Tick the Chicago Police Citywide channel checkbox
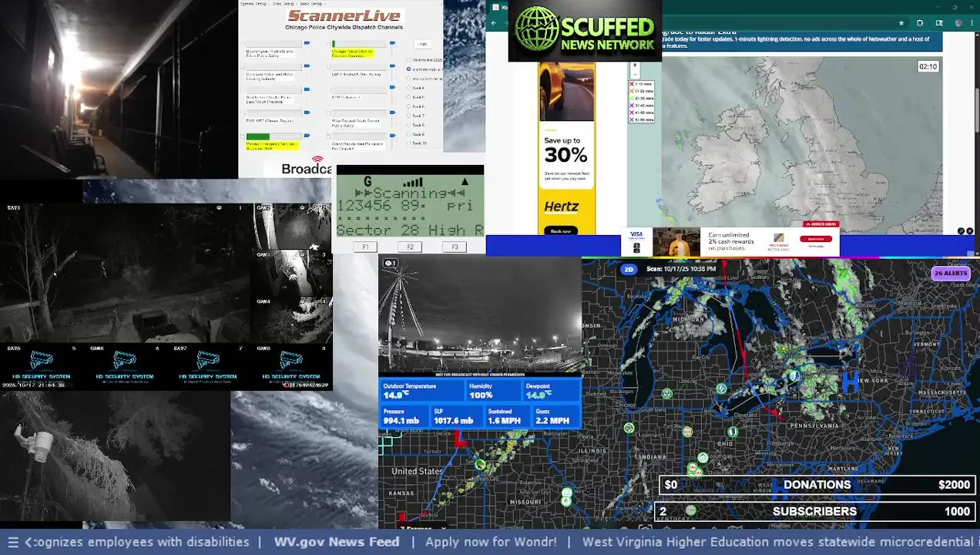The height and width of the screenshot is (555, 980). (329, 44)
